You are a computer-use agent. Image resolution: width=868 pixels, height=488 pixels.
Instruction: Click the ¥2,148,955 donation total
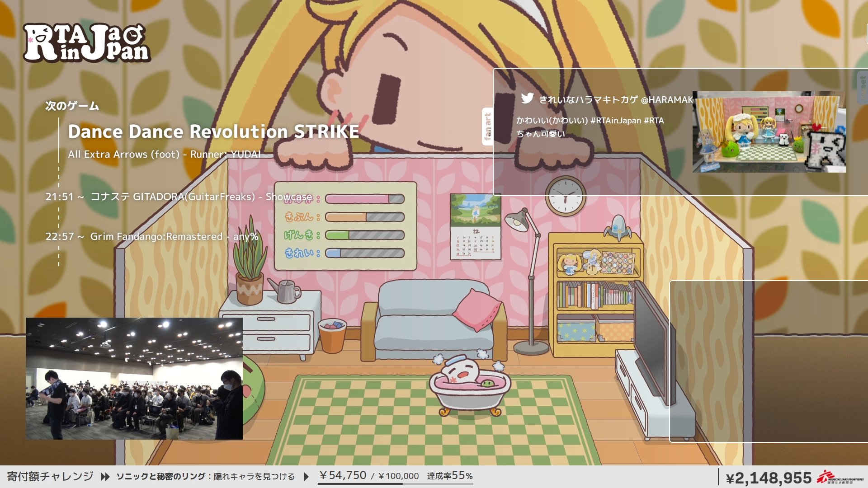[x=769, y=478]
